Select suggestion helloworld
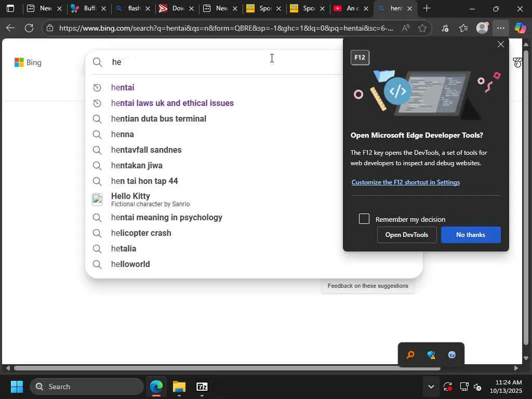Image resolution: width=532 pixels, height=399 pixels. 254,264
